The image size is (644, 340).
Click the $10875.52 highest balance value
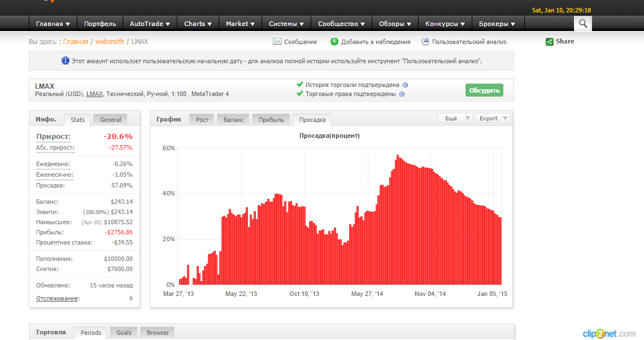(118, 222)
